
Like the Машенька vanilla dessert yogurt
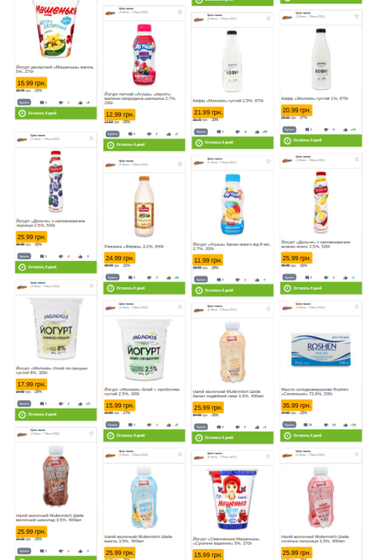tap(80, 102)
